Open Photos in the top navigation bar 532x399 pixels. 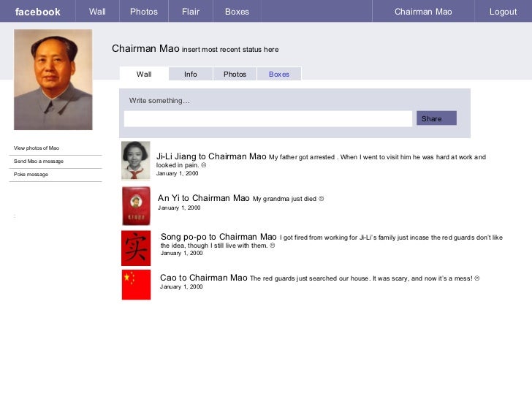pos(144,12)
